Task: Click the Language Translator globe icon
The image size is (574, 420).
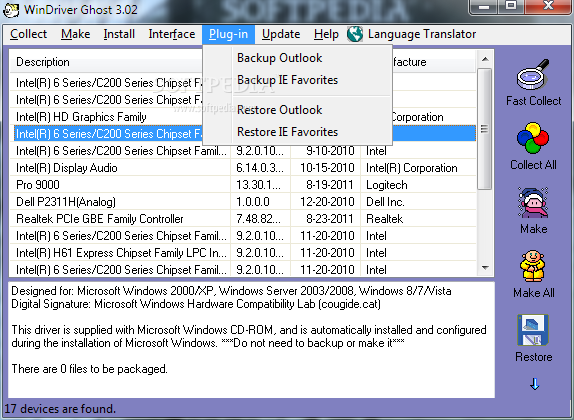Action: (355, 34)
